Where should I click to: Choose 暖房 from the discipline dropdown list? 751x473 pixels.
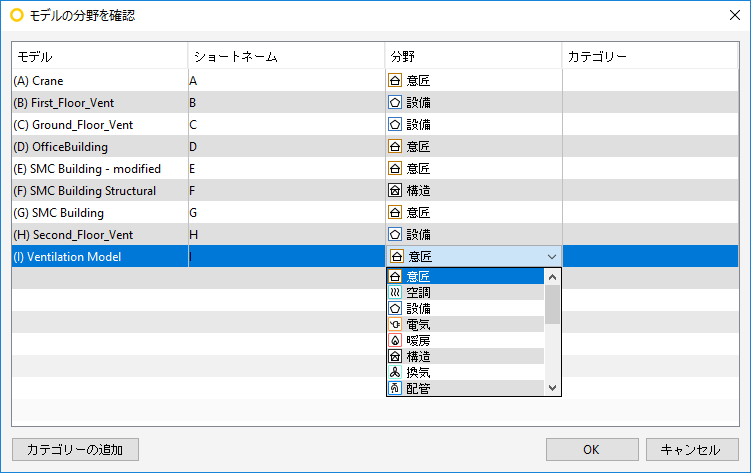(x=465, y=340)
